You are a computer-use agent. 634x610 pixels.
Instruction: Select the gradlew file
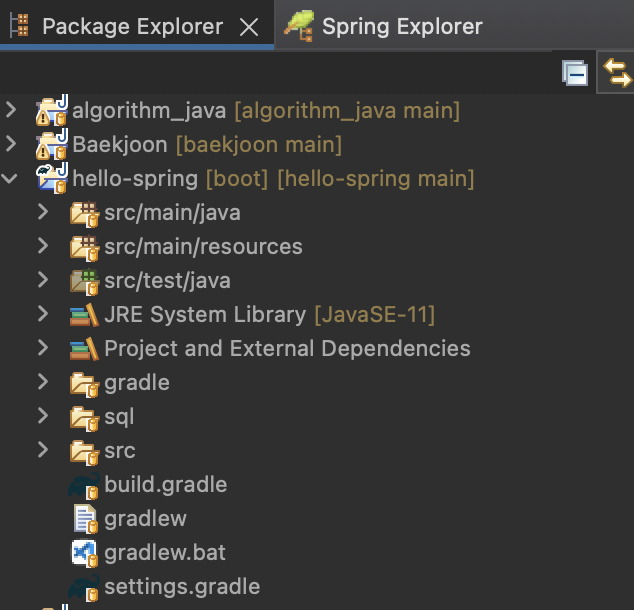tap(146, 518)
